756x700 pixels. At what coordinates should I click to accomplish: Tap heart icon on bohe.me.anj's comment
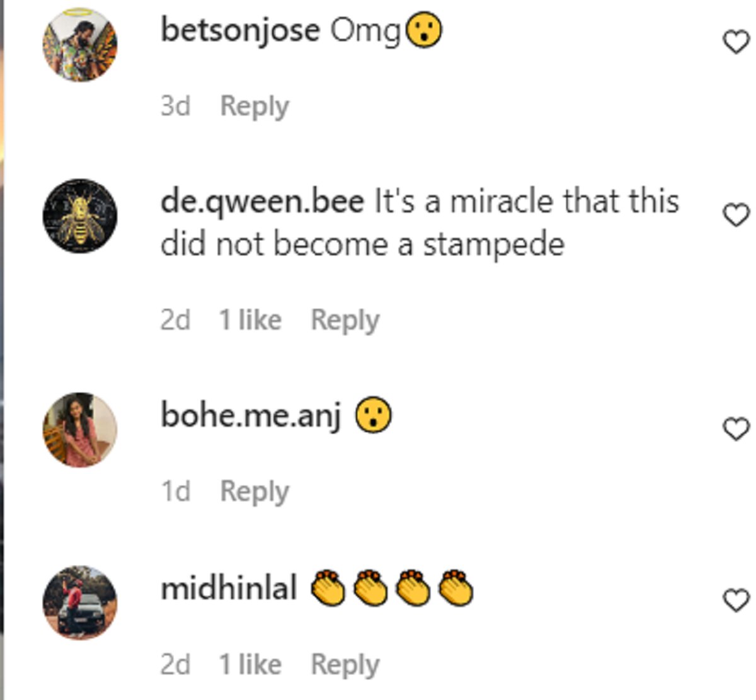735,429
